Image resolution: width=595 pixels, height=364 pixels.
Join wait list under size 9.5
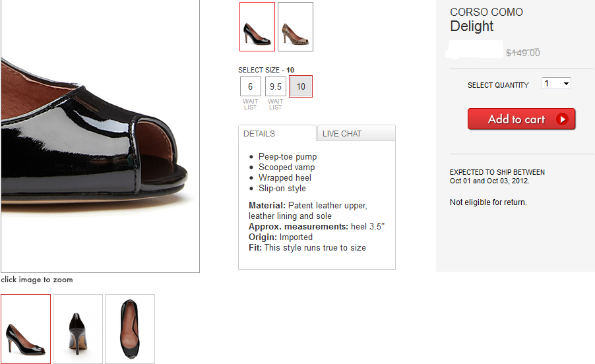tap(276, 104)
